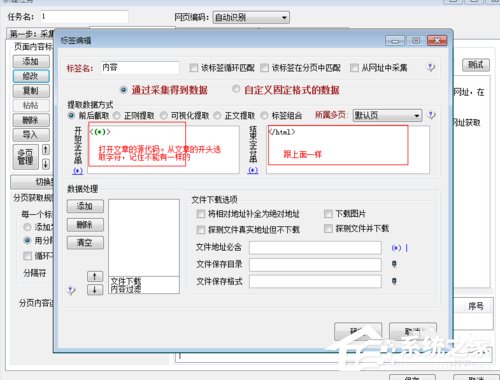The image size is (500, 380).
Task: Insert the (*) wildcard under 结束字符串
Action: (x=253, y=170)
